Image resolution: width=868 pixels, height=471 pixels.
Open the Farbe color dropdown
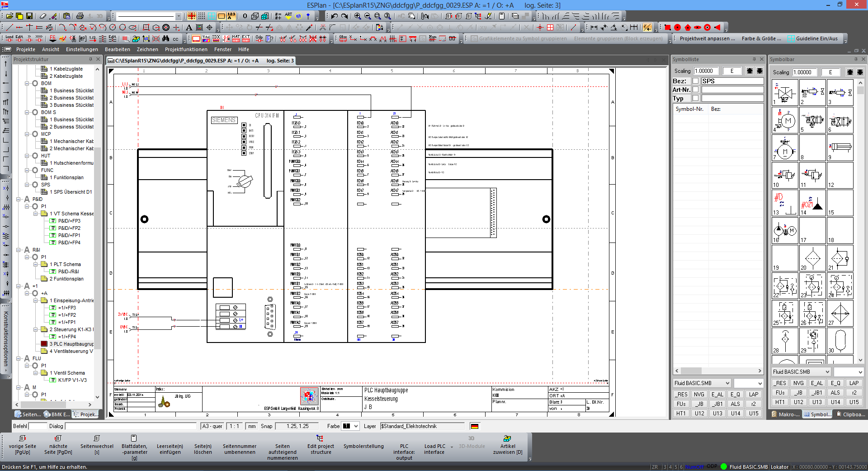coord(356,426)
